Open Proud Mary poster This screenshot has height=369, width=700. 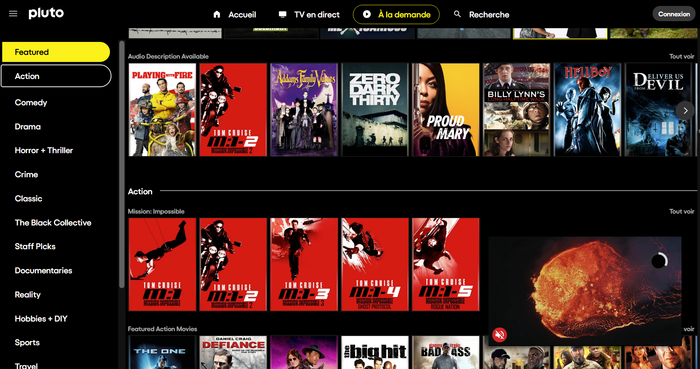tap(446, 109)
